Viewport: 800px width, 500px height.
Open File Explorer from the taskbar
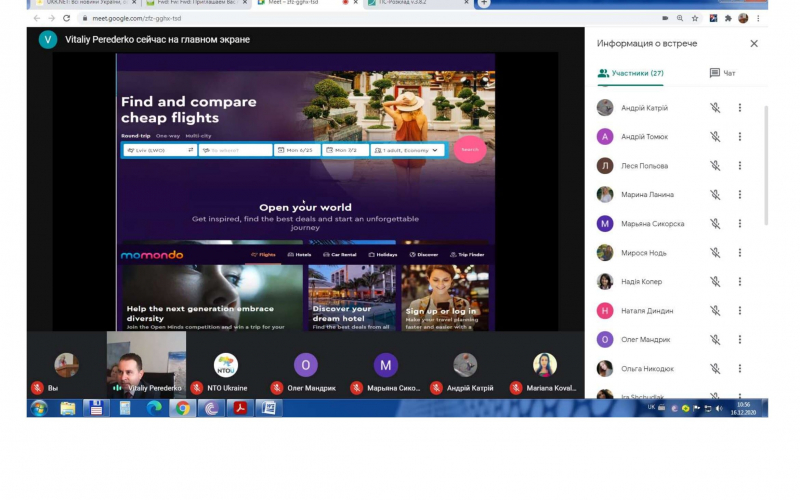(x=67, y=408)
